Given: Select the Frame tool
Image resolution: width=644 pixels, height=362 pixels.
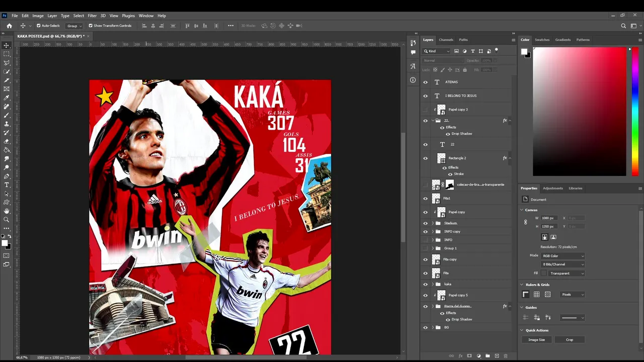Looking at the screenshot, I should point(7,89).
